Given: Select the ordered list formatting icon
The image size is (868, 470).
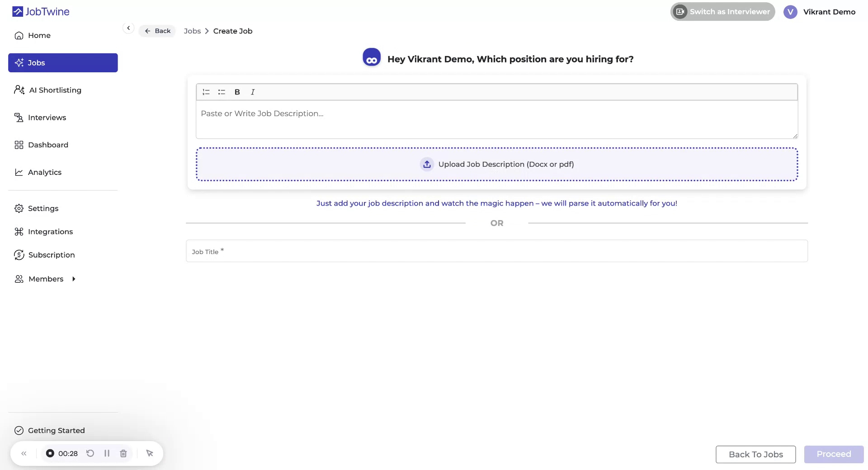Looking at the screenshot, I should coord(206,92).
